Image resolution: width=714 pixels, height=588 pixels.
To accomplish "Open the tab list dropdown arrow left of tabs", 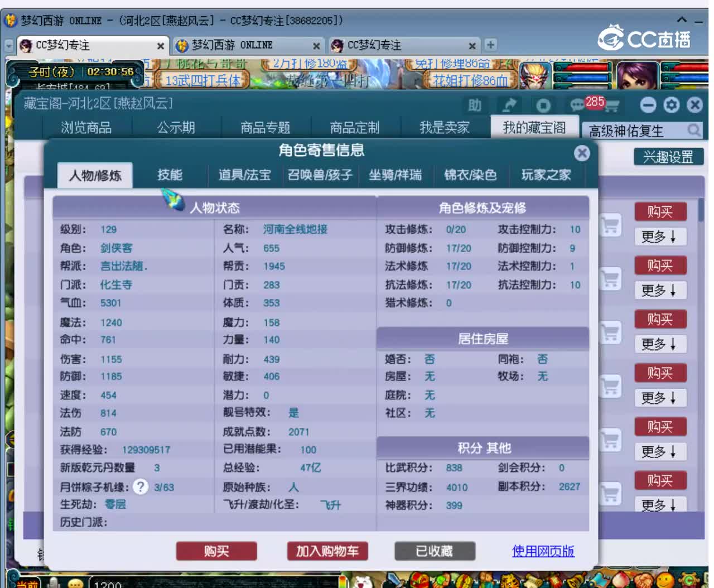I will click(x=8, y=45).
